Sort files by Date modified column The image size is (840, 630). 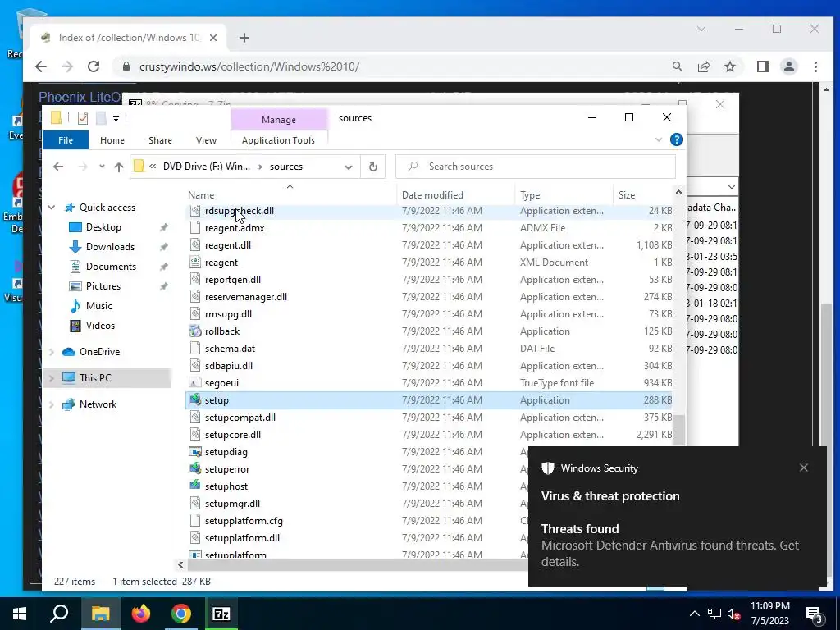click(x=432, y=195)
